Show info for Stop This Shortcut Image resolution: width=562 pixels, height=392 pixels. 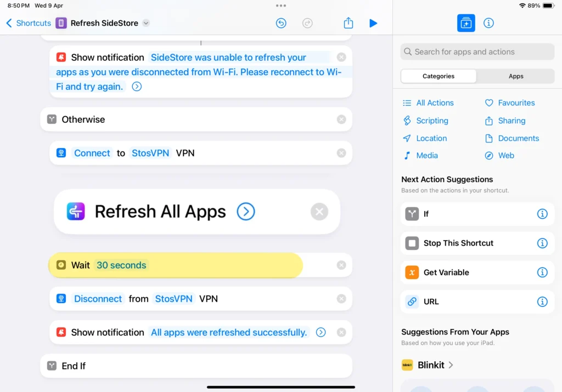click(x=542, y=243)
